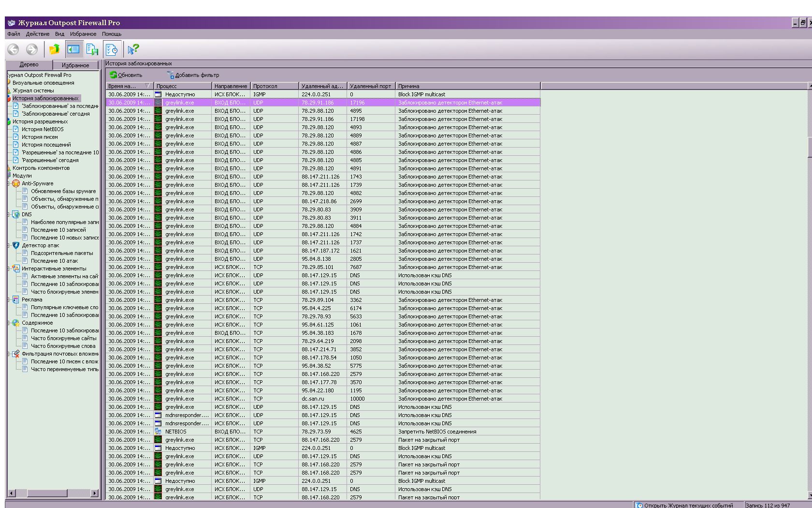The image size is (812, 508).
Task: Click the Back navigation arrow
Action: (x=13, y=49)
